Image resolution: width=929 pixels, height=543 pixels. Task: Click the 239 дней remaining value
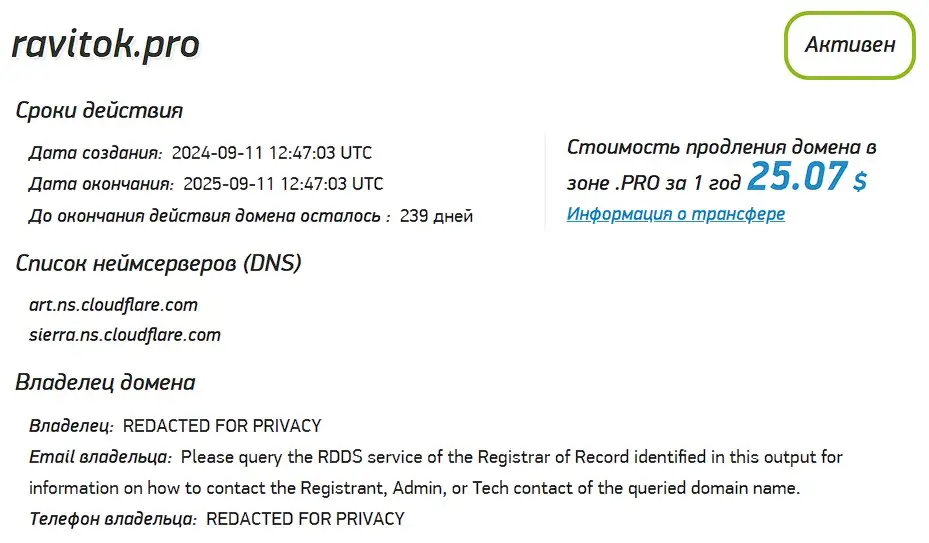point(436,216)
